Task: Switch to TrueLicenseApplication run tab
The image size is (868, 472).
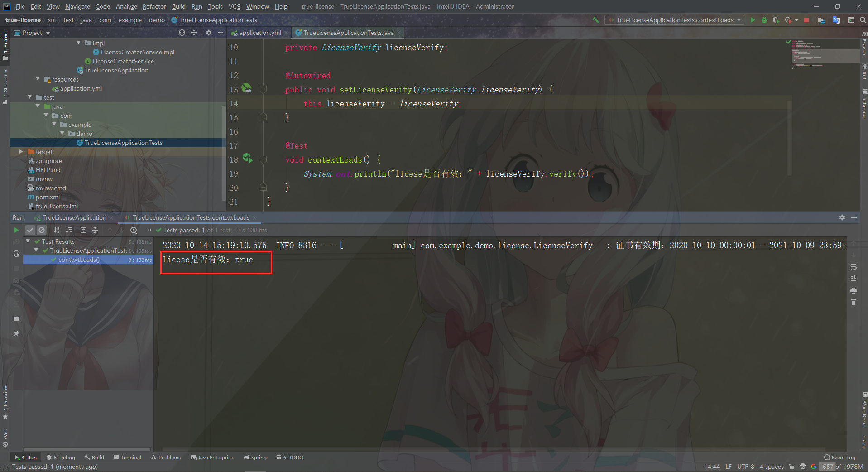Action: click(74, 217)
